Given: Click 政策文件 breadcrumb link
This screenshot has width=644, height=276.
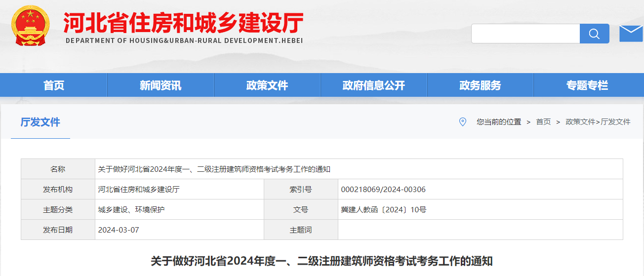Looking at the screenshot, I should [580, 122].
